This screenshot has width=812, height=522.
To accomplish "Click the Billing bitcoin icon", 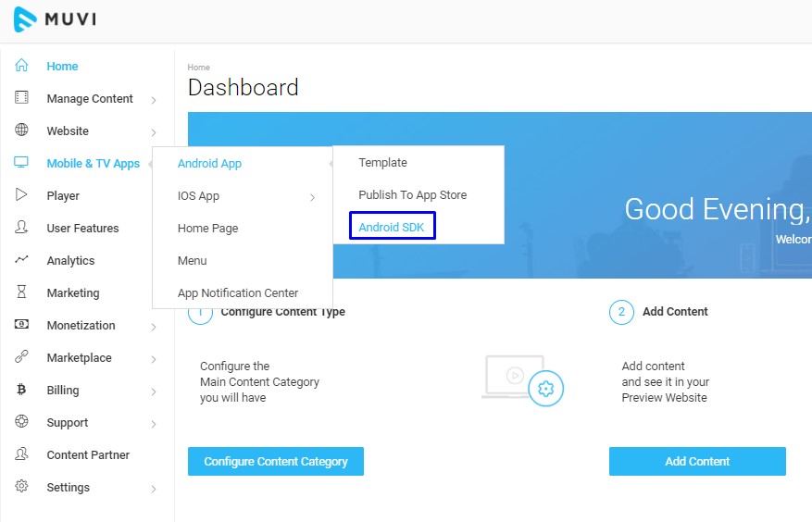I will 21,389.
